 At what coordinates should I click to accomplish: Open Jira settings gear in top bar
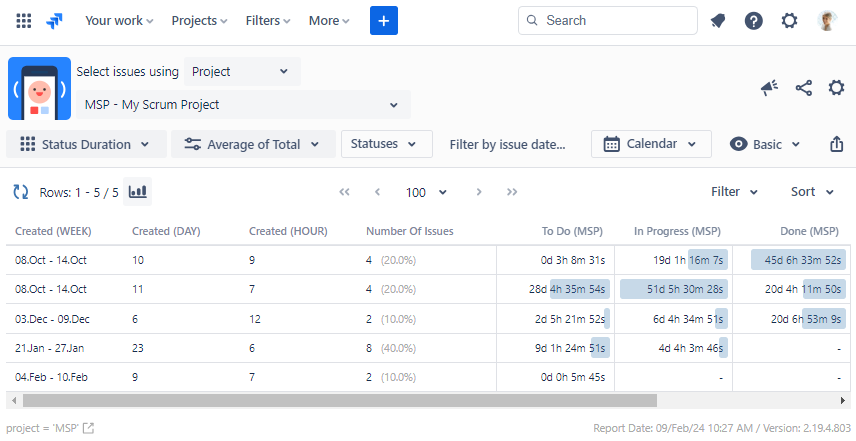tap(789, 21)
